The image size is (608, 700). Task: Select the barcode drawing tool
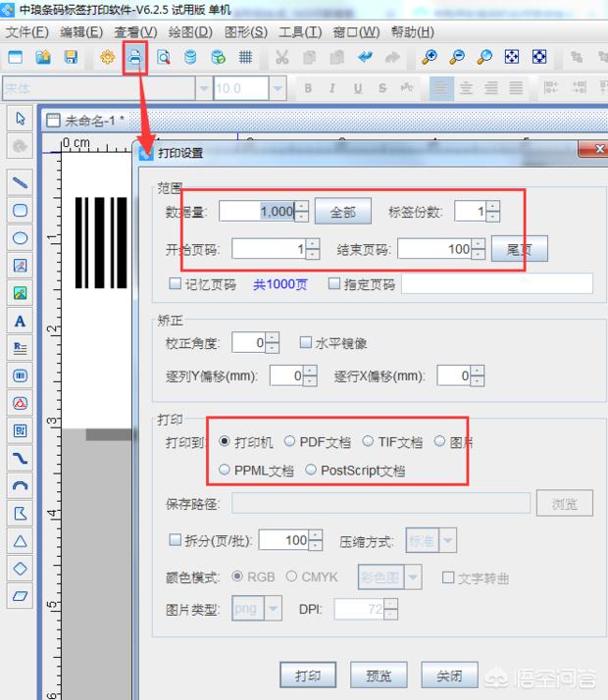point(20,375)
